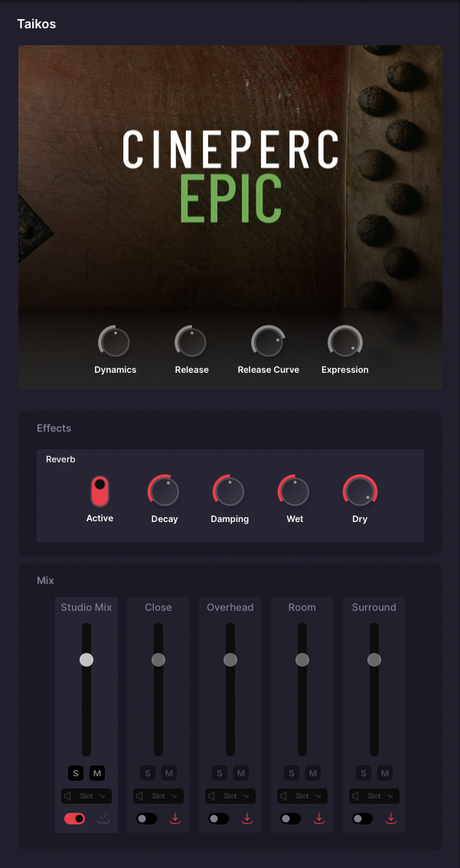This screenshot has height=868, width=460.
Task: Enable the Surround channel toggle
Action: [363, 818]
